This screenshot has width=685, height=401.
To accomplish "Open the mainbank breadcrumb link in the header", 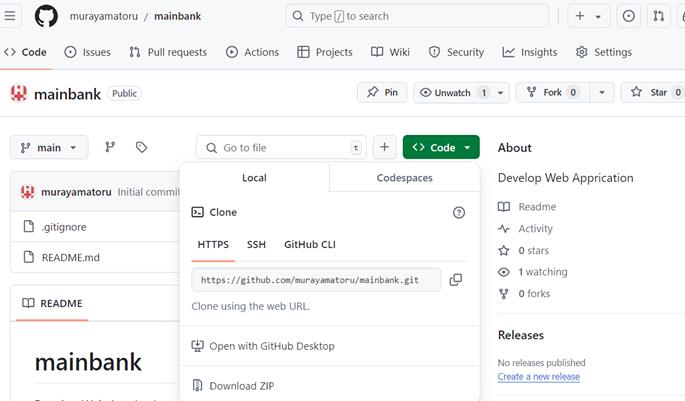I will [x=177, y=16].
